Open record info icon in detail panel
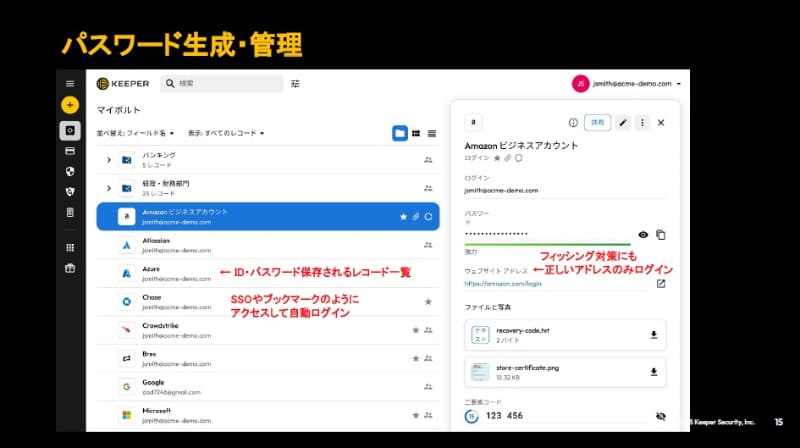 [573, 122]
